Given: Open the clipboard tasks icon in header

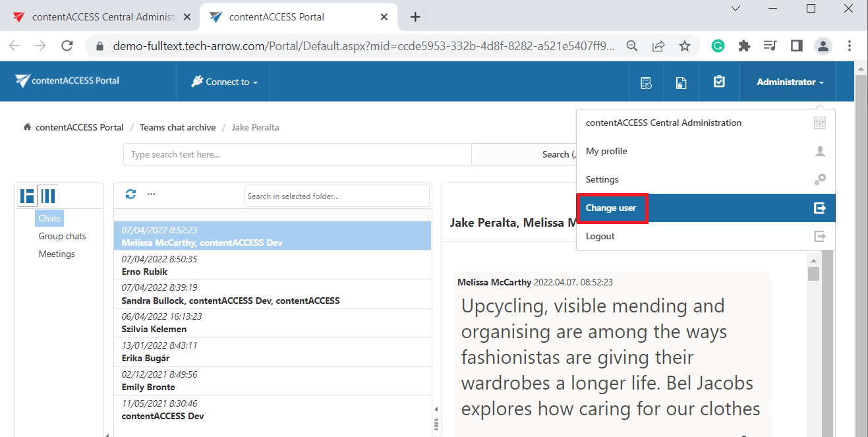Looking at the screenshot, I should (719, 82).
